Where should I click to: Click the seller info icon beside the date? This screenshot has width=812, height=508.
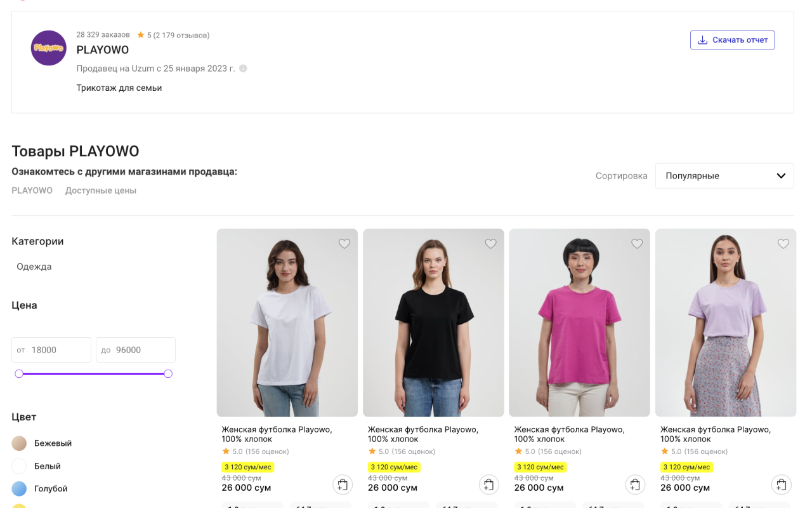click(x=243, y=69)
